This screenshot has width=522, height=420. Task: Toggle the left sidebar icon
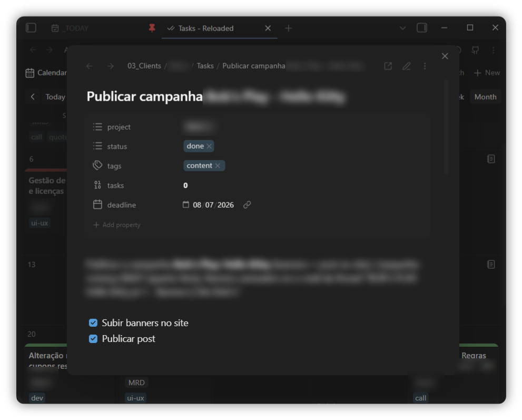pos(31,28)
